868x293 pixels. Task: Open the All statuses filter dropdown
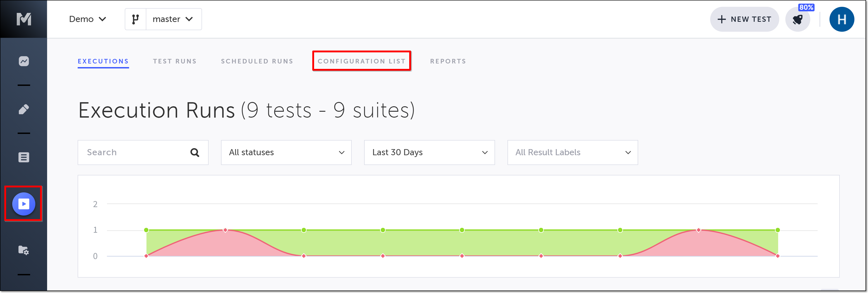[286, 153]
